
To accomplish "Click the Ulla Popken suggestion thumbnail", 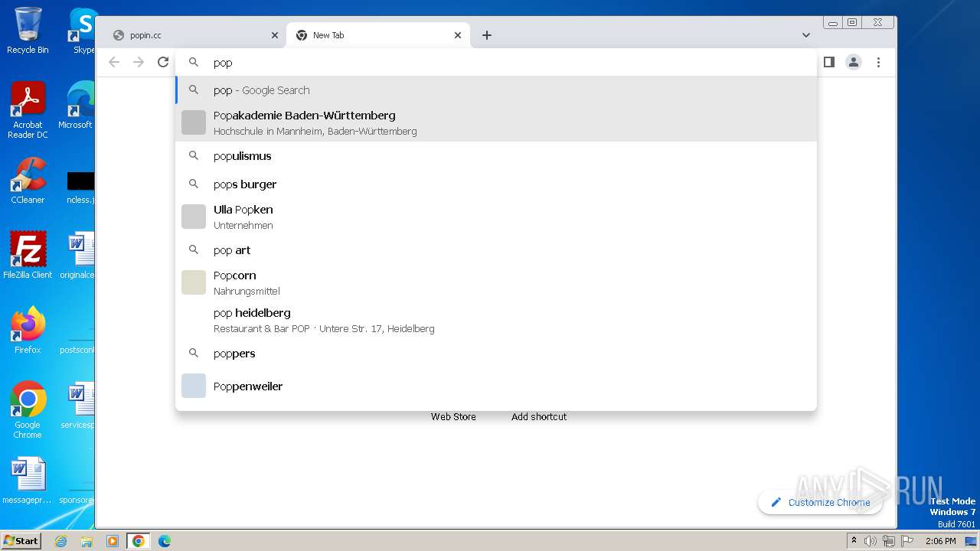I will tap(194, 217).
